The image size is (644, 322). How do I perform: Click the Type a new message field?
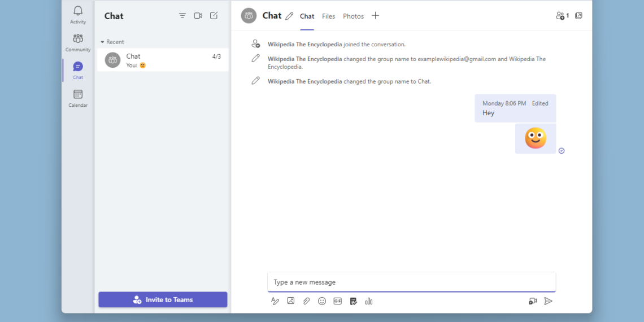point(411,282)
